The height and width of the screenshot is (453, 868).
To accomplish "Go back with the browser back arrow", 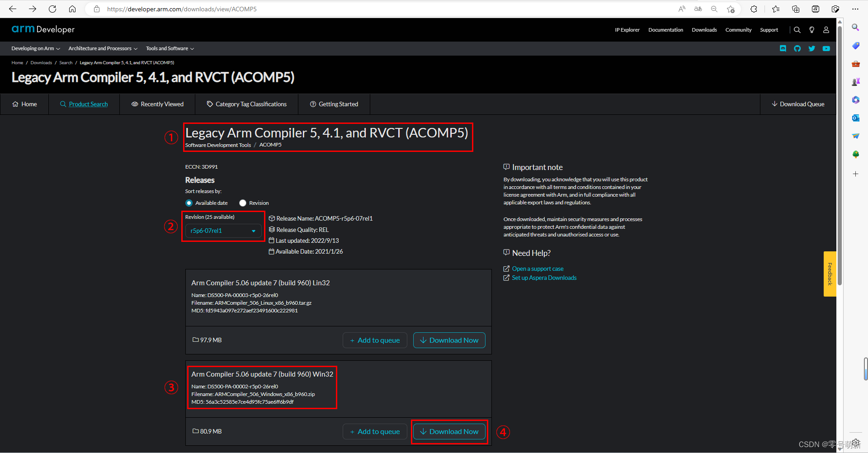I will pyautogui.click(x=13, y=9).
